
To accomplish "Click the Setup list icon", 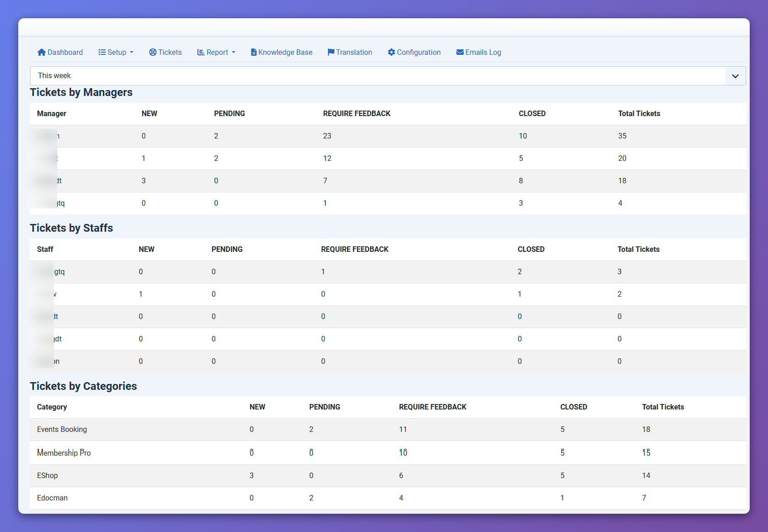I will coord(102,52).
